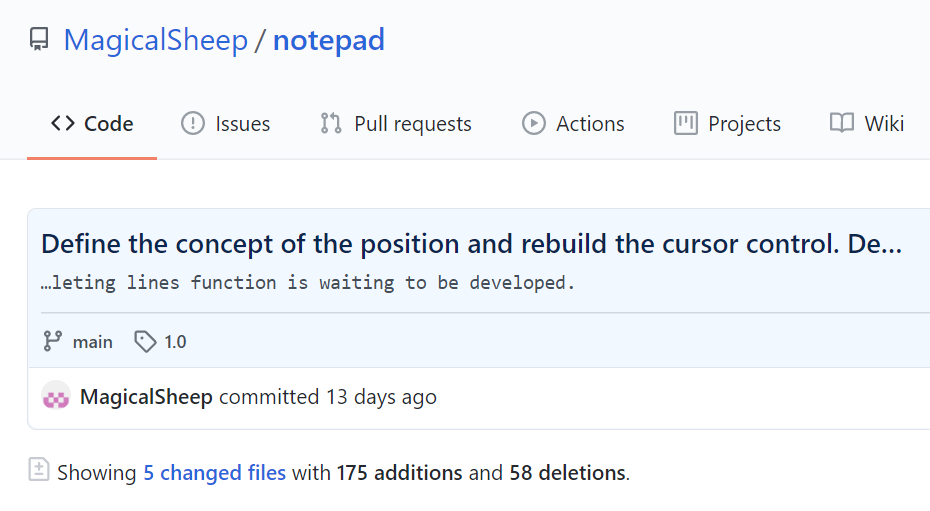Screen dimensions: 930x511
Task: Click the MagicalSheep committer avatar
Action: tap(56, 397)
